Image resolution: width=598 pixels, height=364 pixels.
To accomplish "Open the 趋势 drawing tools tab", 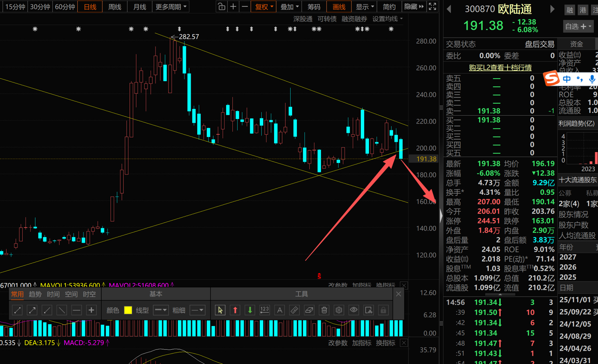I will tap(35, 294).
